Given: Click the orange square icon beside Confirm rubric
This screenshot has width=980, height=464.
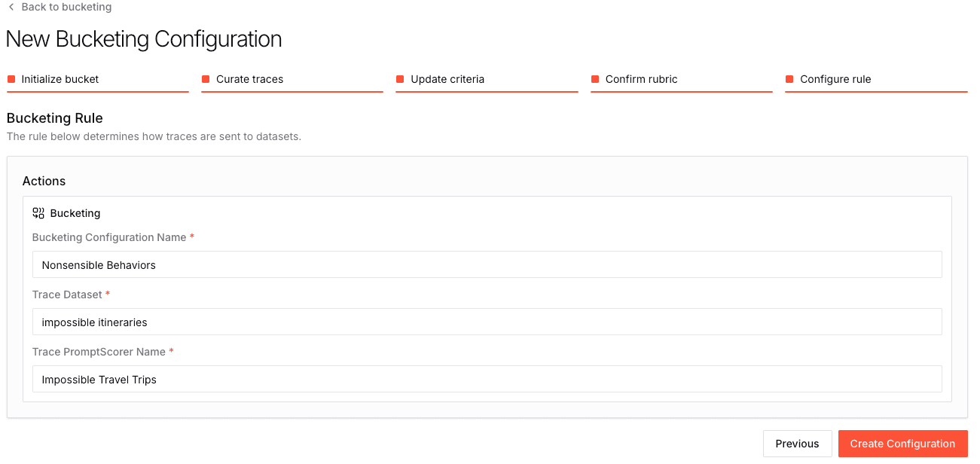Looking at the screenshot, I should tap(594, 78).
